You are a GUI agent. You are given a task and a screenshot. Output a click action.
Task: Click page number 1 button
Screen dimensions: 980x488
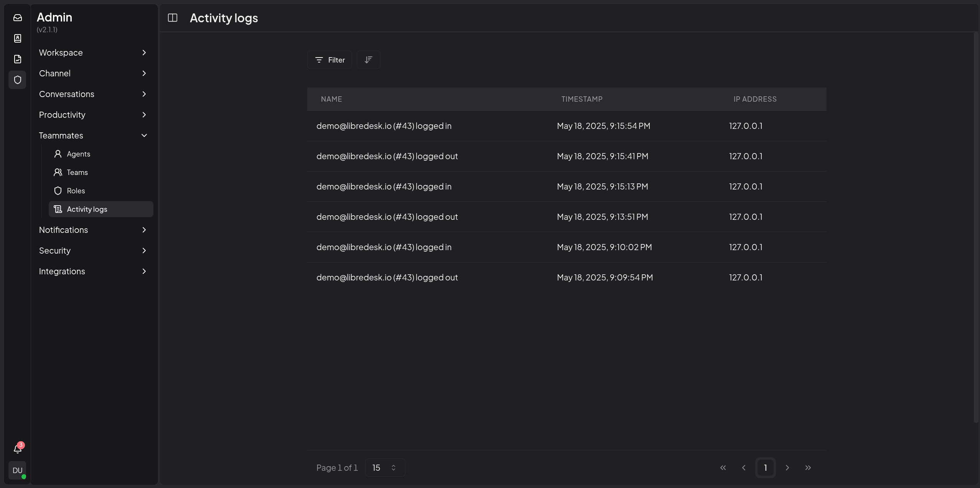(765, 468)
